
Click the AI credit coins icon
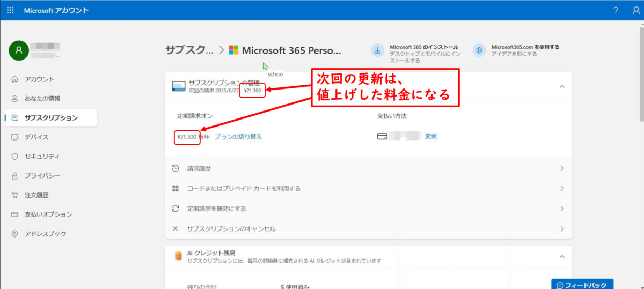click(x=179, y=256)
